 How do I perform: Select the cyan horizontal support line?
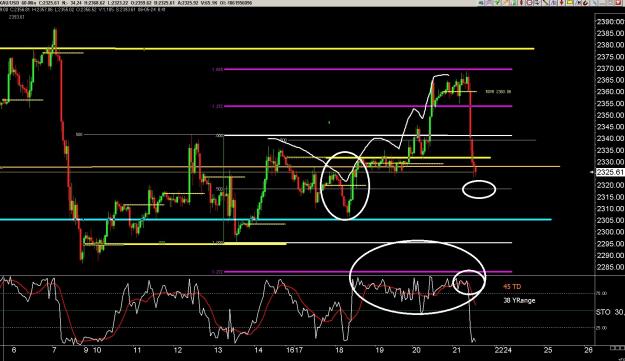(x=276, y=220)
